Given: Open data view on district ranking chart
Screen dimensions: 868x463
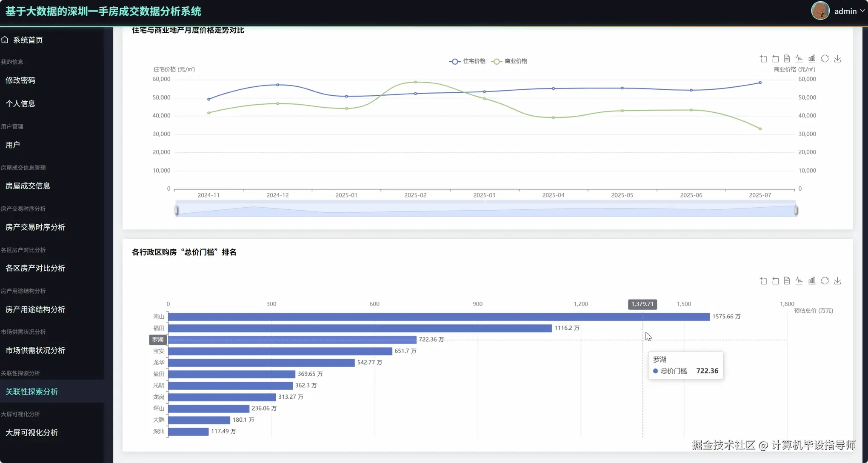Looking at the screenshot, I should 787,281.
